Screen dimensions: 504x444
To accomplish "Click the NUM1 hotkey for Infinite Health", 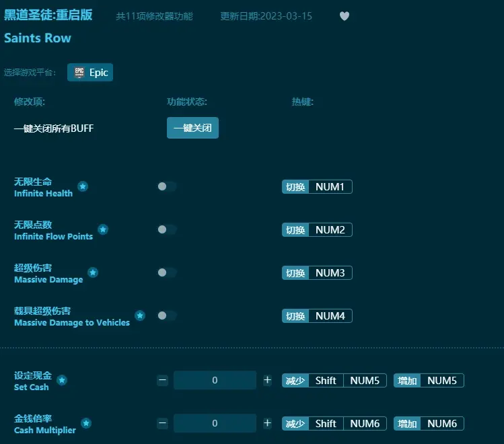I will tap(330, 186).
